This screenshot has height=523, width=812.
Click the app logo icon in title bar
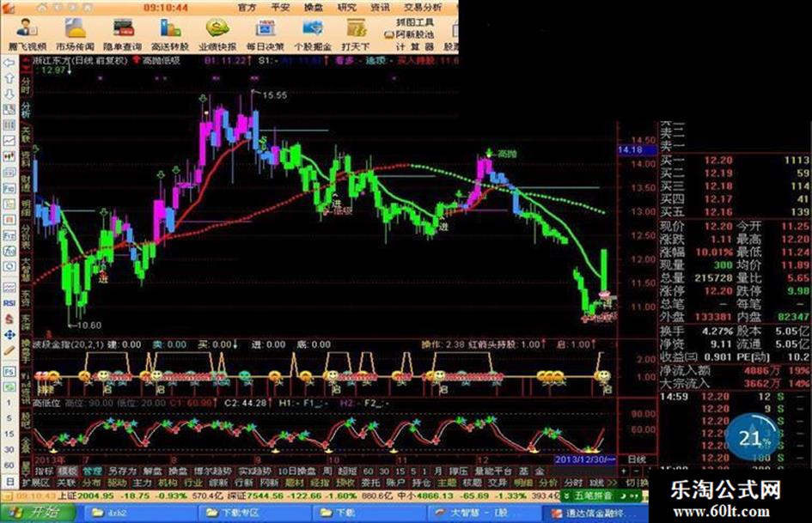click(9, 7)
